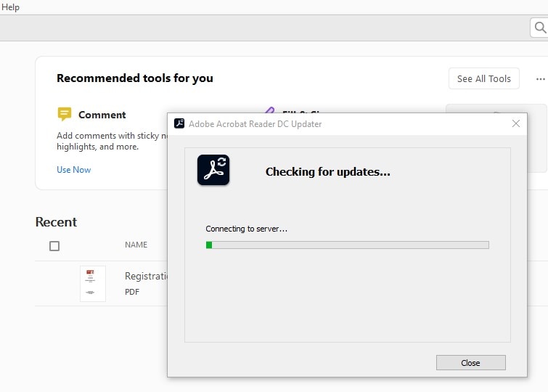Select the Registration file name
The image size is (548, 392).
coord(146,276)
